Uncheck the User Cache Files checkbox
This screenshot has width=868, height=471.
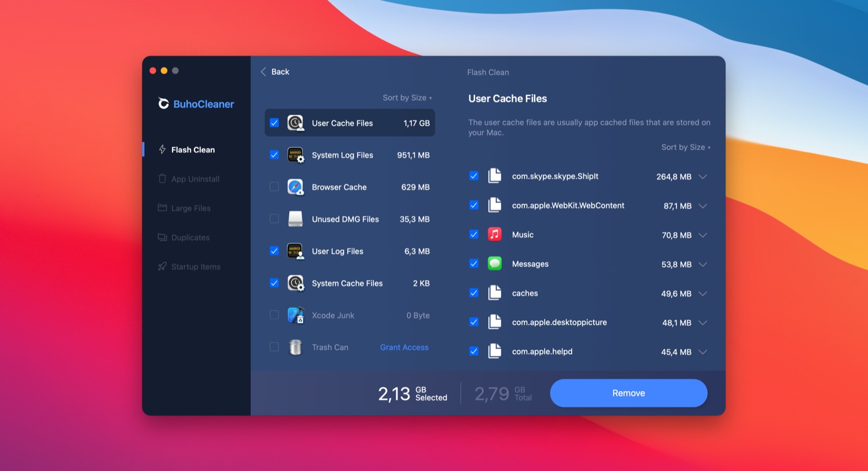pos(274,123)
